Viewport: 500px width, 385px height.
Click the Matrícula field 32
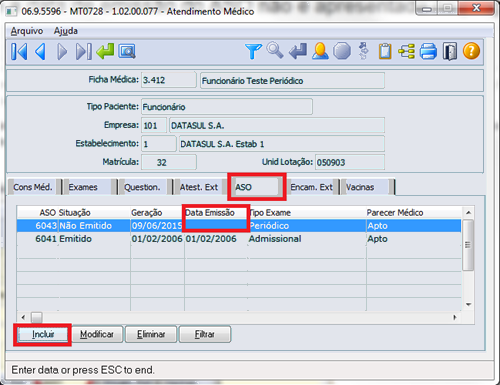169,162
